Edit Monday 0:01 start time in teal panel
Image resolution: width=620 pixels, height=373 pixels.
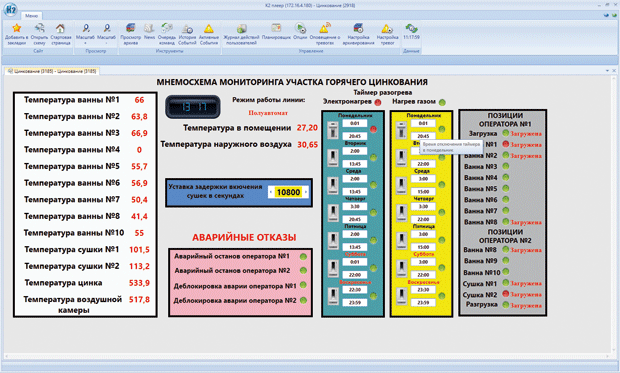[355, 123]
